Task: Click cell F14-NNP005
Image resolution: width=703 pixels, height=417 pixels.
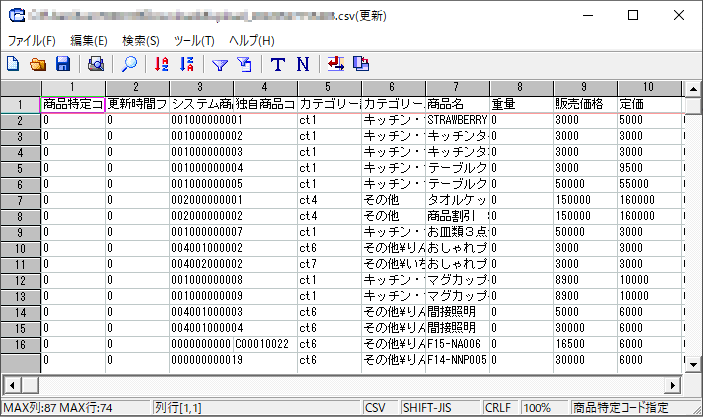Action: [x=457, y=360]
